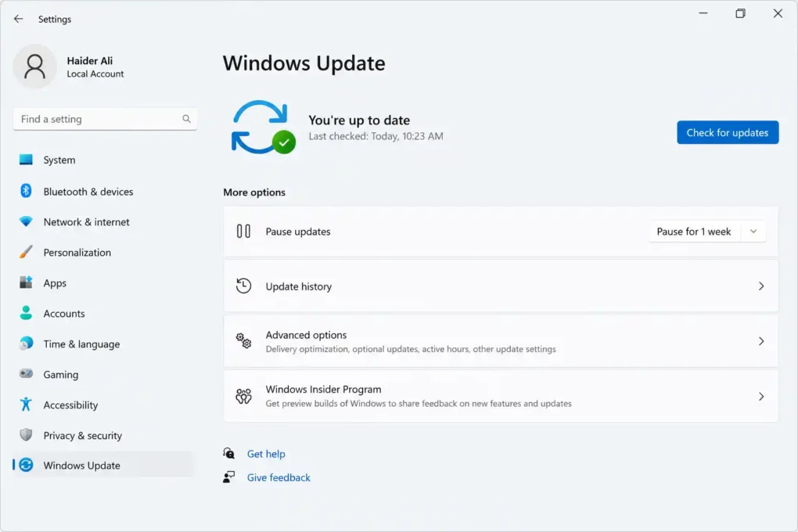Click the Accounts person icon
Image resolution: width=798 pixels, height=532 pixels.
click(26, 313)
